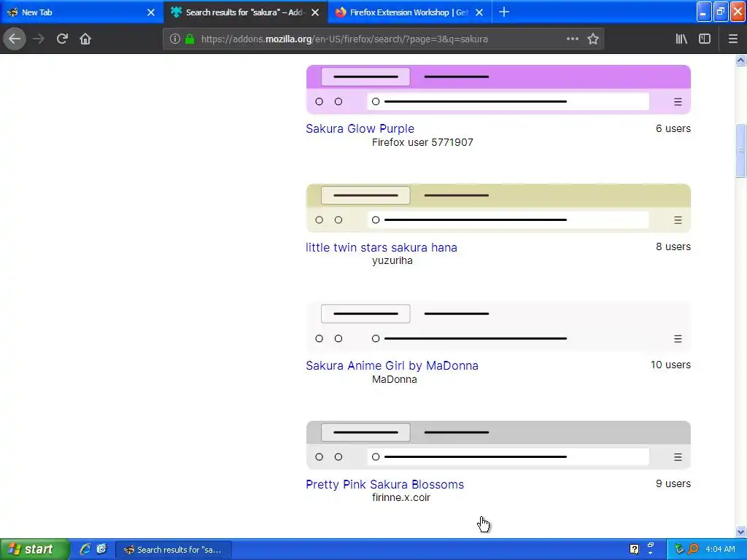Open the Firefox hamburger menu

[x=732, y=39]
